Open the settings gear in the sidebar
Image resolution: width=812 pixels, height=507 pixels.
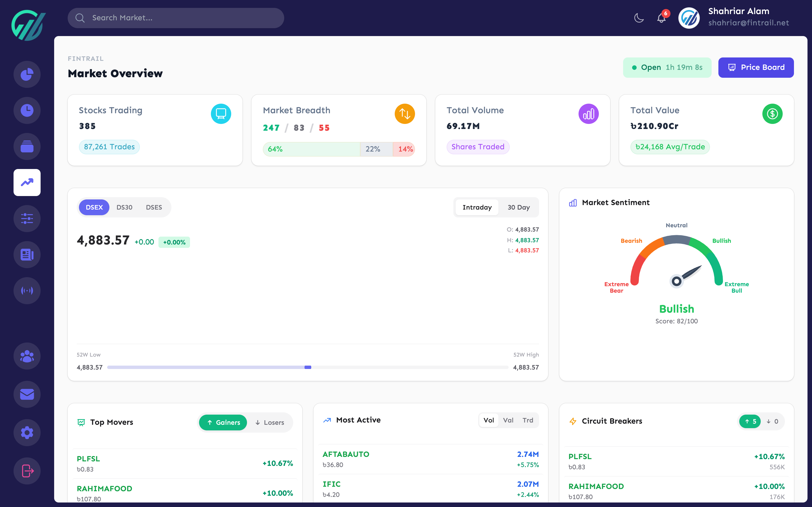coord(27,433)
